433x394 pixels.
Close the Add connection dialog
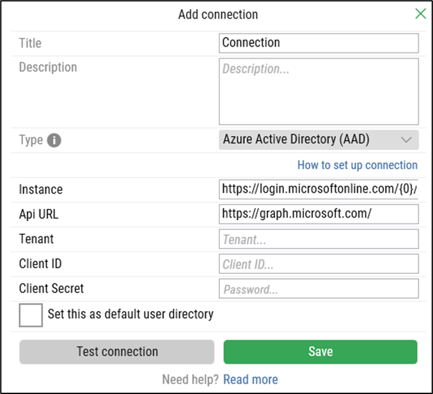pos(420,14)
